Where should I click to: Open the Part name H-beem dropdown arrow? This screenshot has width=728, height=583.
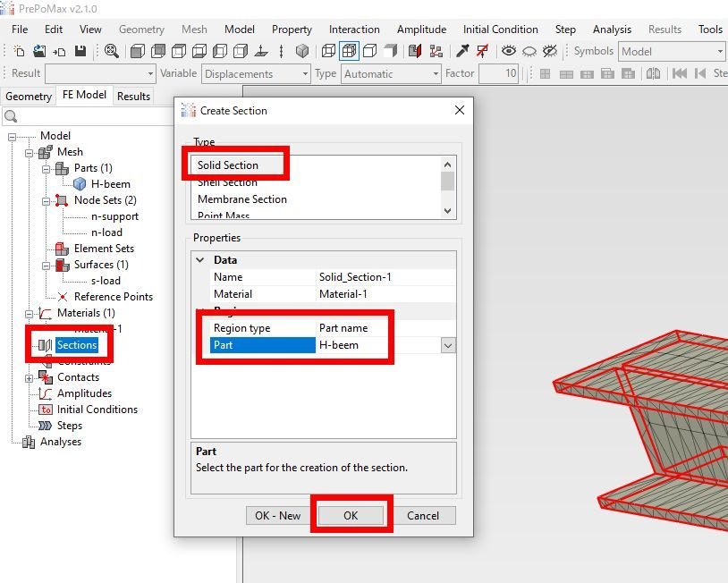coord(448,345)
